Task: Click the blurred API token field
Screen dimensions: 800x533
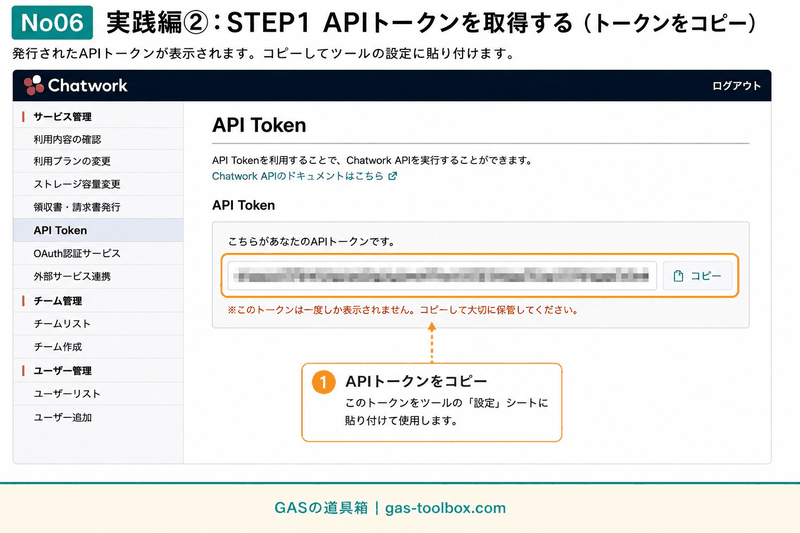Action: click(442, 276)
